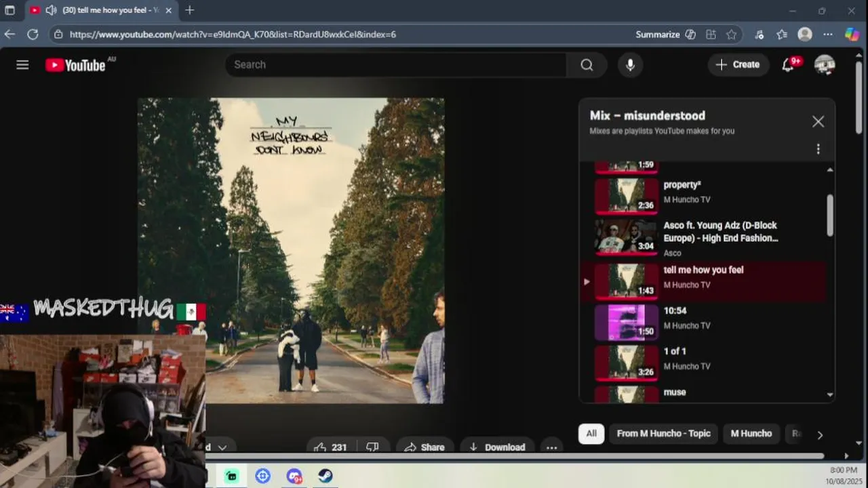Go to YouTube home via logo

coord(76,64)
